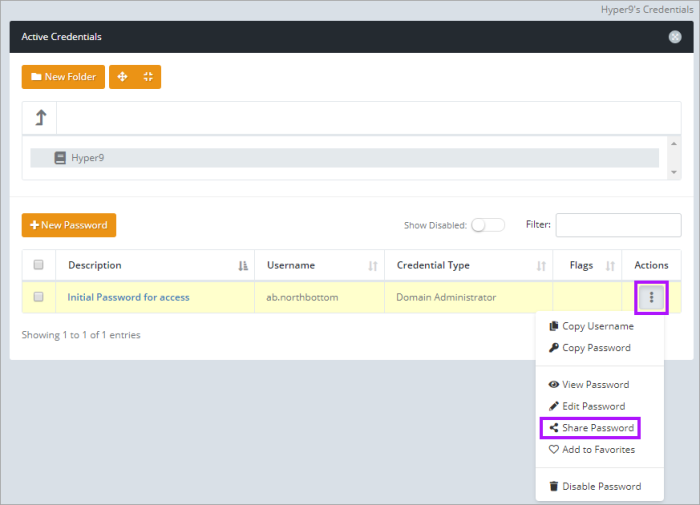Click the Showing 1 to 1 of 1 entries text
Image resolution: width=700 pixels, height=505 pixels.
coord(81,335)
